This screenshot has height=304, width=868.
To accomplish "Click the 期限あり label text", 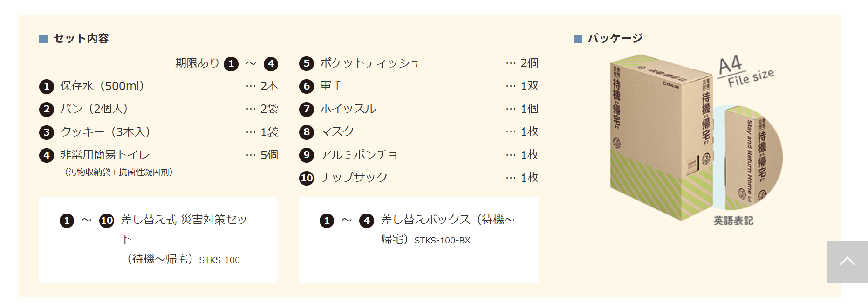I will pos(197,63).
